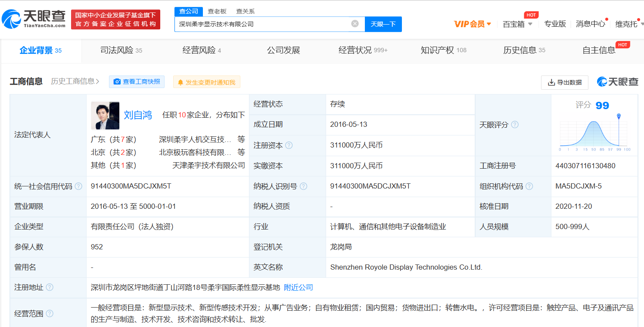
Task: Click the 经营状态 value 存续
Action: (x=337, y=104)
